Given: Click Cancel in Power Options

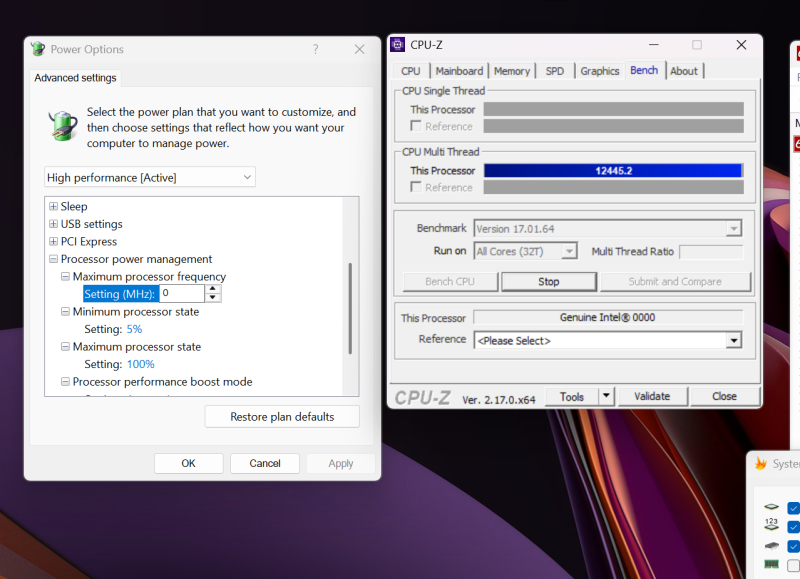Looking at the screenshot, I should [265, 463].
